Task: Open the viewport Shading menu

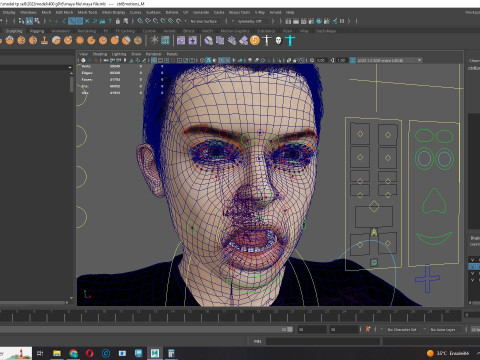Action: [100, 54]
